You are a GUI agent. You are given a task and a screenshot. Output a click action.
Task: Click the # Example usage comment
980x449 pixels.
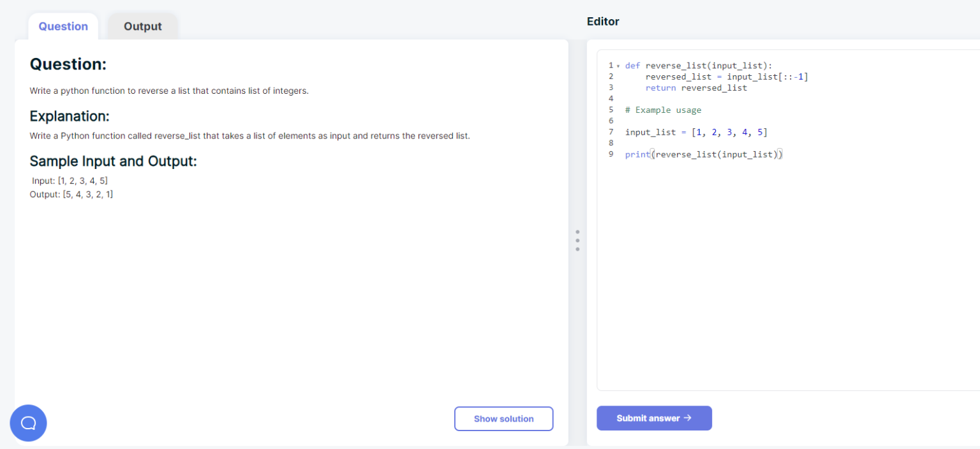(x=664, y=110)
